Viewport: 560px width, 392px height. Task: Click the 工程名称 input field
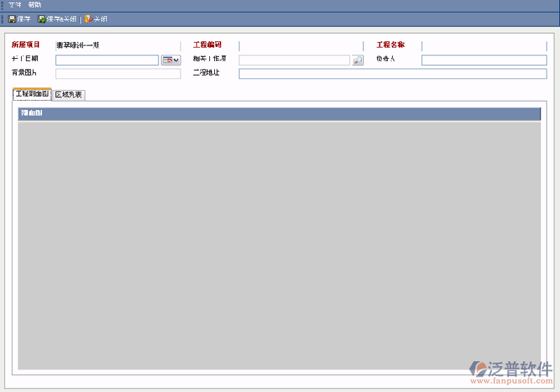[x=484, y=45]
